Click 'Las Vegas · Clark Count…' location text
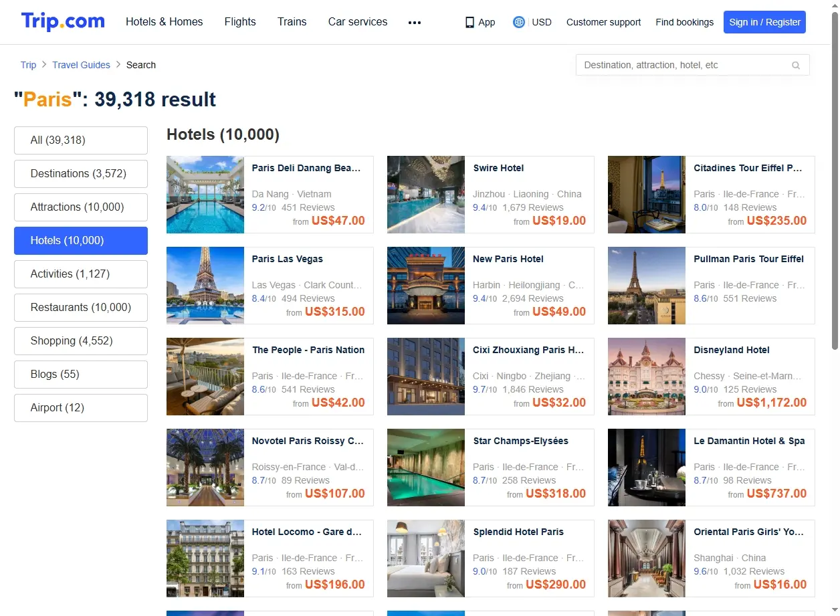This screenshot has width=840, height=616. coord(307,285)
